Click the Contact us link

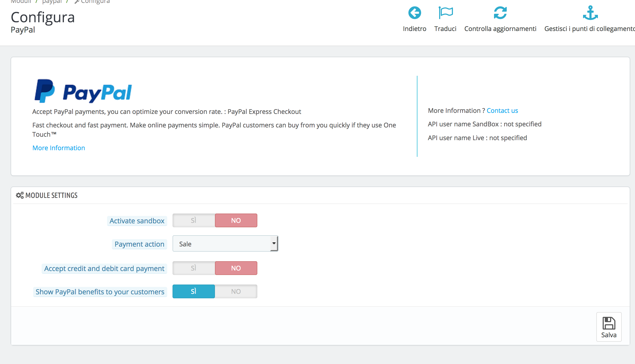(502, 110)
